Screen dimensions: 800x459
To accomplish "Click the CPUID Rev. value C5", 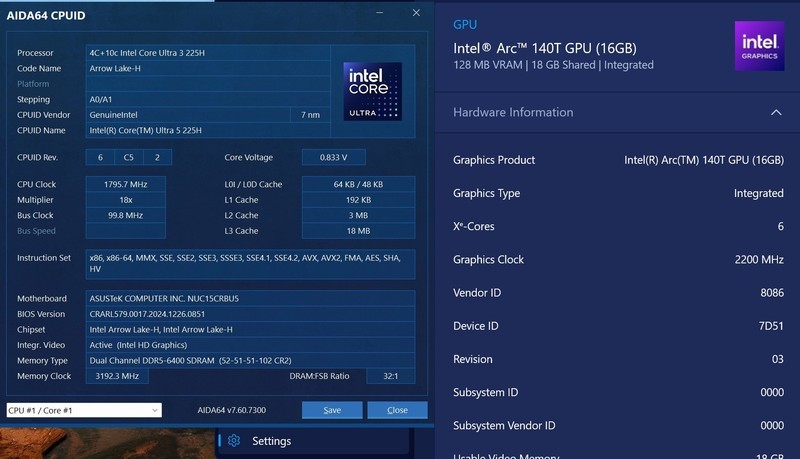I will point(129,158).
